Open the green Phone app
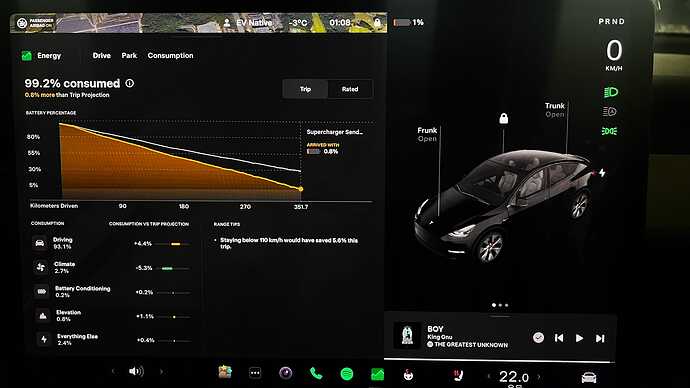Screen dimensions: 690x388 (316, 373)
